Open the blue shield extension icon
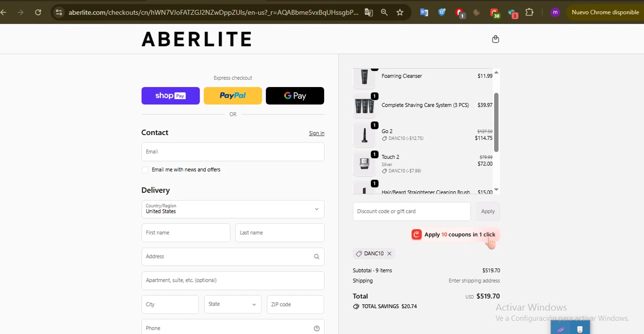The width and height of the screenshot is (644, 334). coord(442,12)
